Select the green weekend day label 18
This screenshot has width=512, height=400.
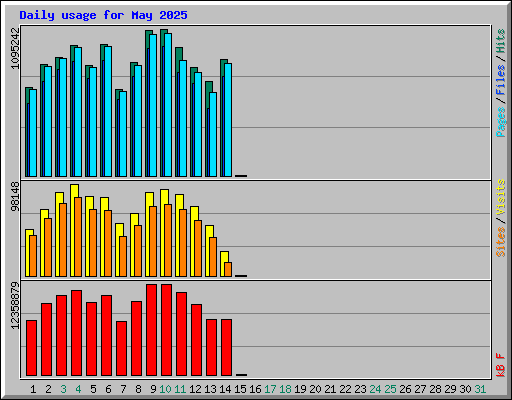[285, 389]
